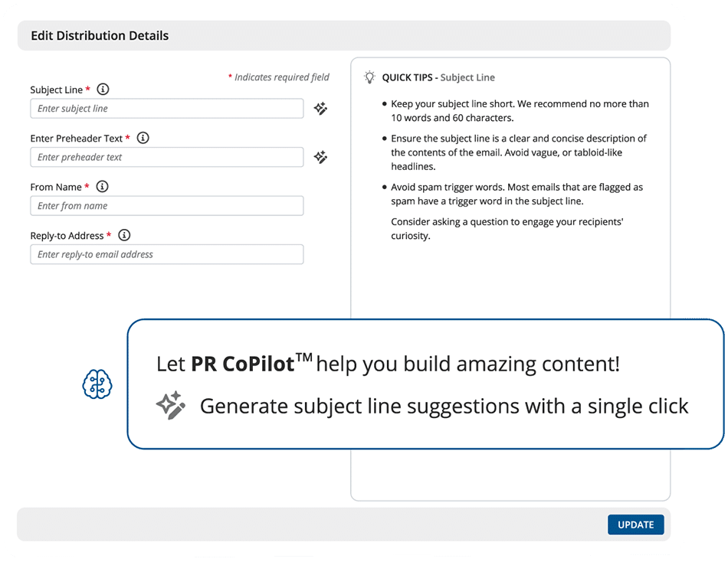Click the UPDATE button

635,524
